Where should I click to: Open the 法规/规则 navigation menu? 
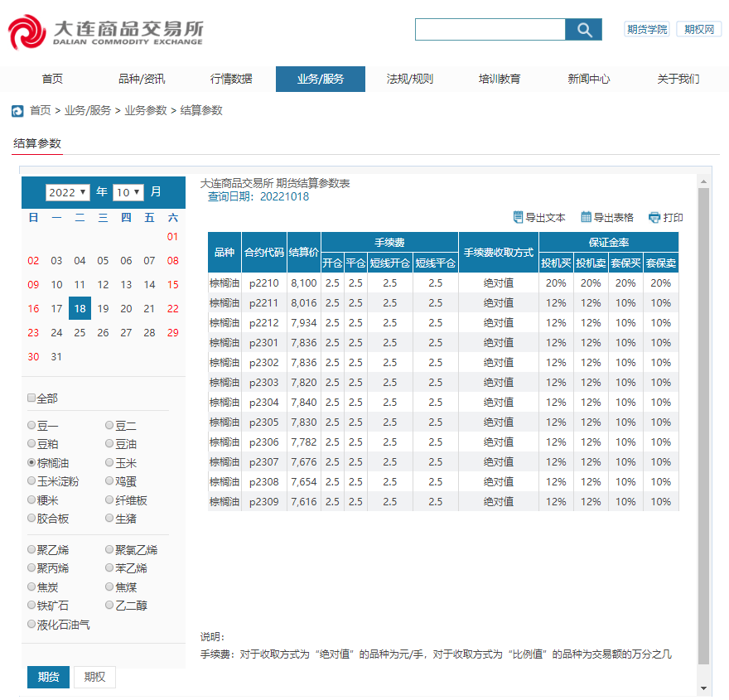click(x=409, y=80)
